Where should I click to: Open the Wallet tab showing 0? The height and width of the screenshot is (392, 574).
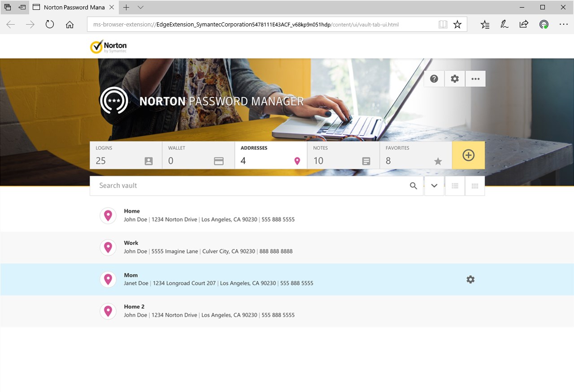coord(198,155)
